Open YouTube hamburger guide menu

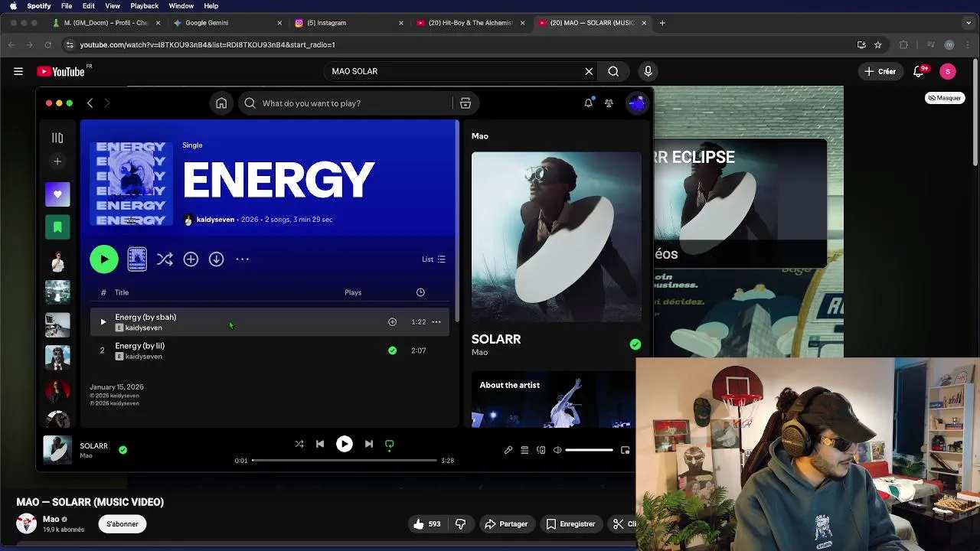point(18,71)
